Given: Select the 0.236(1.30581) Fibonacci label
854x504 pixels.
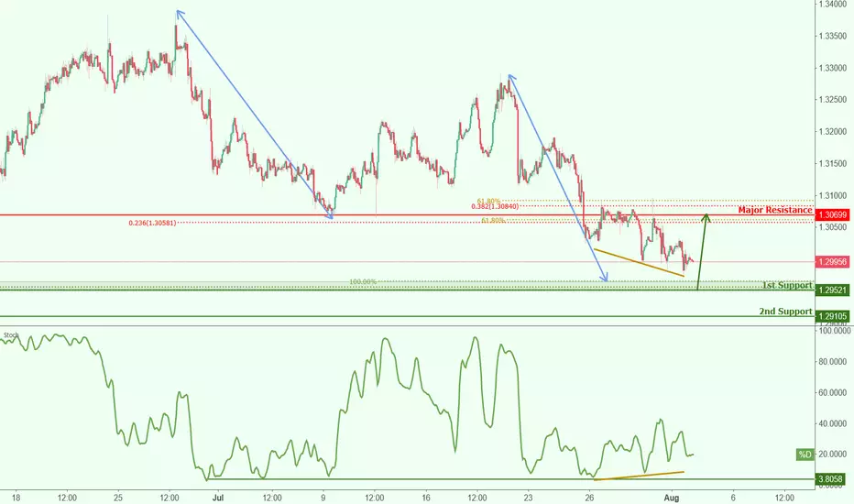Looking at the screenshot, I should tap(152, 223).
